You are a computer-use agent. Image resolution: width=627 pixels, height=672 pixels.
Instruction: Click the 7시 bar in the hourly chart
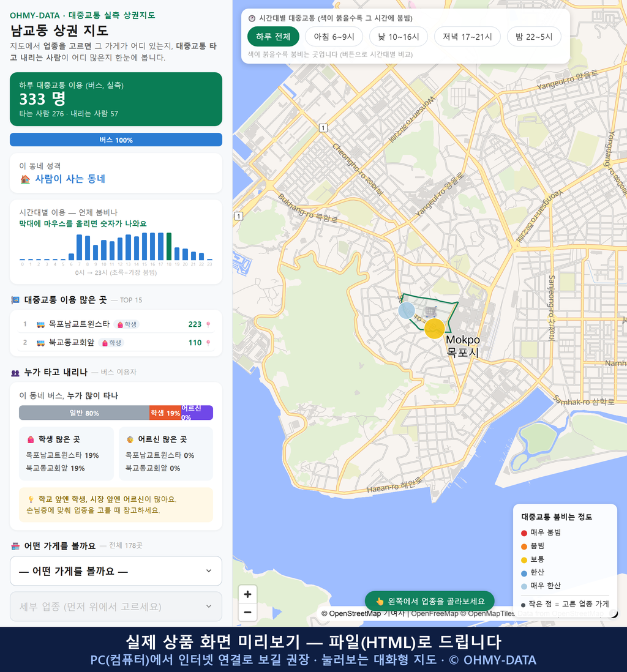coord(80,247)
